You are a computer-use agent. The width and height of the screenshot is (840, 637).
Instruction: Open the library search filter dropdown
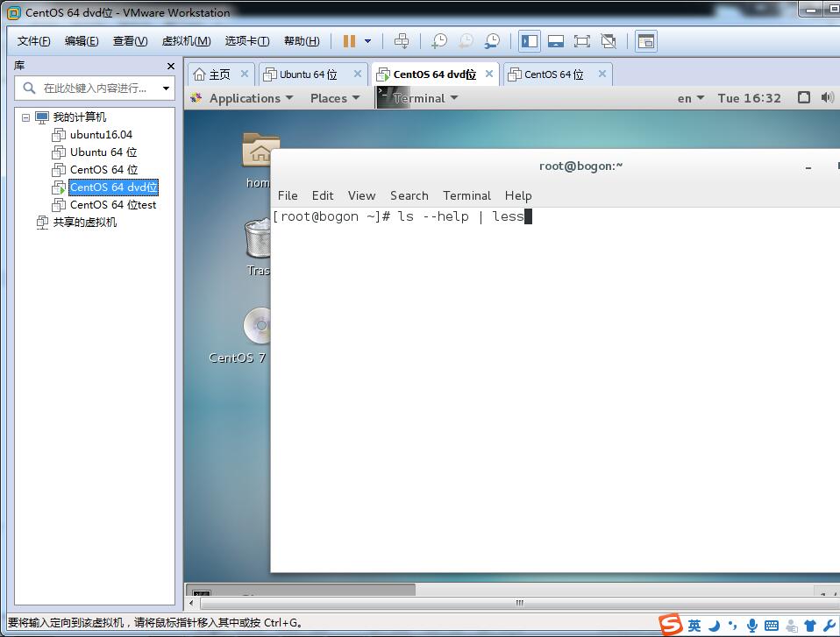click(x=166, y=88)
